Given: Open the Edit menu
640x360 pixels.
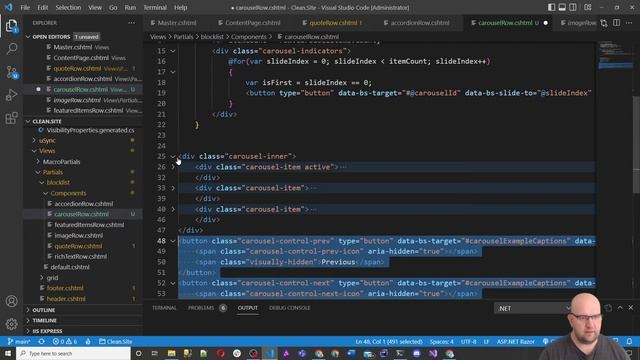Looking at the screenshot, I should coord(42,7).
